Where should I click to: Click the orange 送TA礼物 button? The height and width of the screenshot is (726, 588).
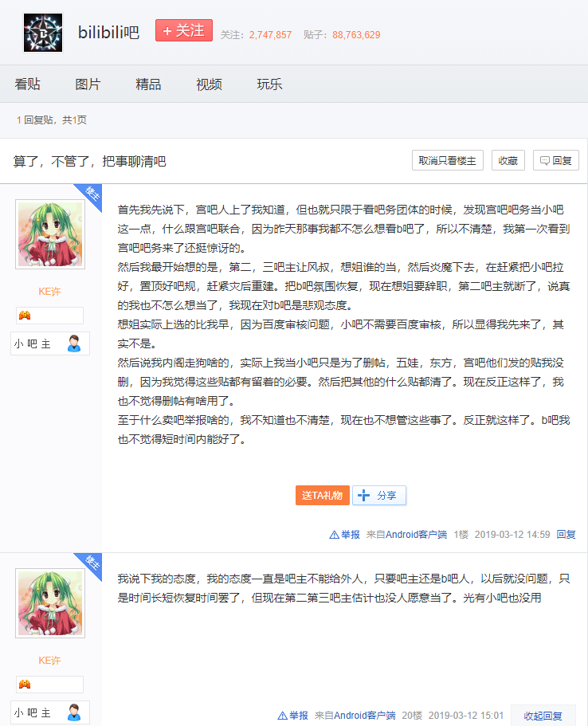(x=322, y=495)
